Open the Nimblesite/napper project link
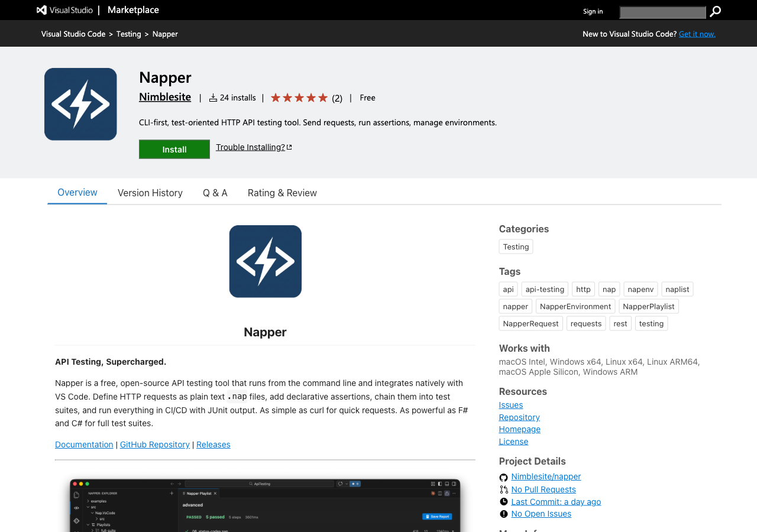757x532 pixels. tap(546, 476)
